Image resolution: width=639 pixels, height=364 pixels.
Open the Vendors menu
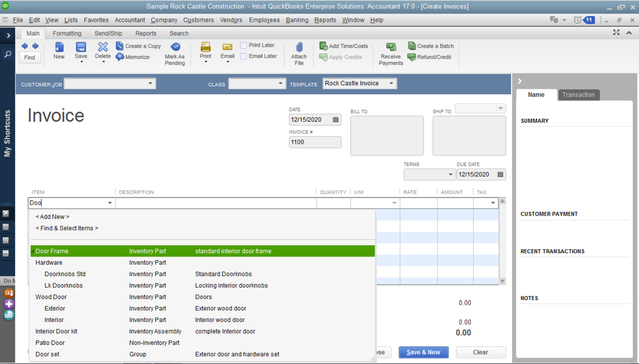(231, 20)
